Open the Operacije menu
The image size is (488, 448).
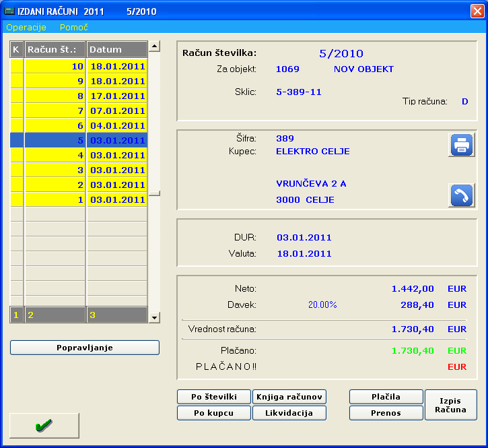[x=26, y=28]
